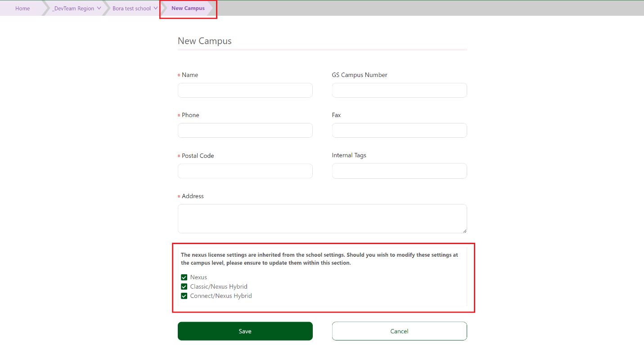Click the Address field label
The height and width of the screenshot is (345, 644).
[193, 196]
